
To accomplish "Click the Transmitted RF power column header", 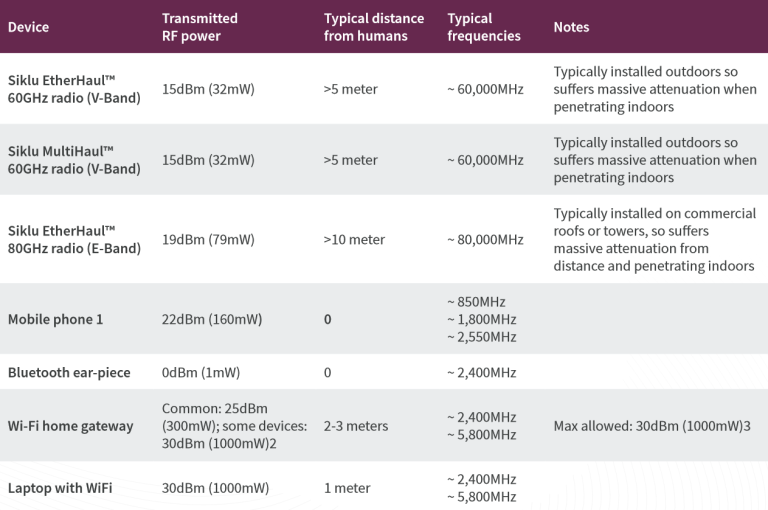I will point(200,27).
